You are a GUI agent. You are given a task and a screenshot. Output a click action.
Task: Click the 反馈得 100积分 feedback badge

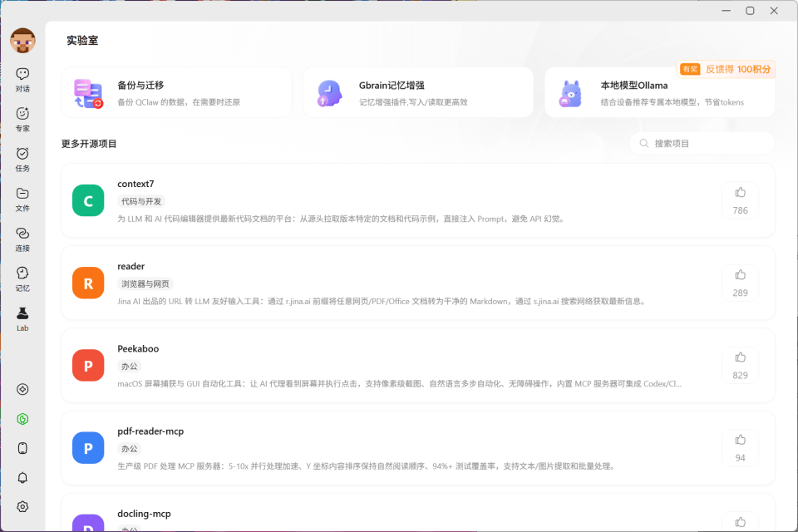tap(726, 69)
